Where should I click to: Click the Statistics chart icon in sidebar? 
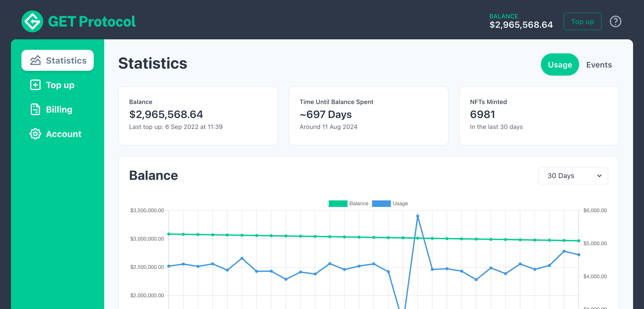click(35, 60)
